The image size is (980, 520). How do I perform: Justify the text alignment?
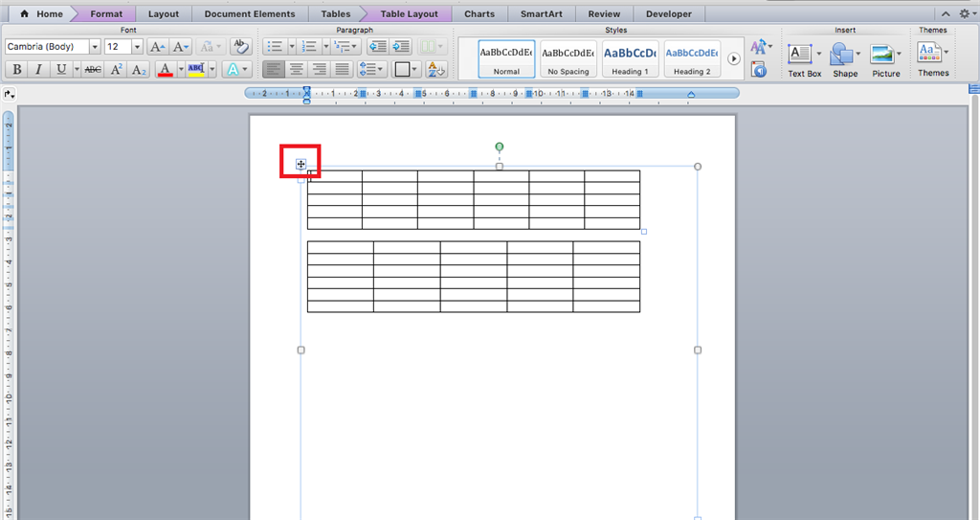pyautogui.click(x=342, y=70)
